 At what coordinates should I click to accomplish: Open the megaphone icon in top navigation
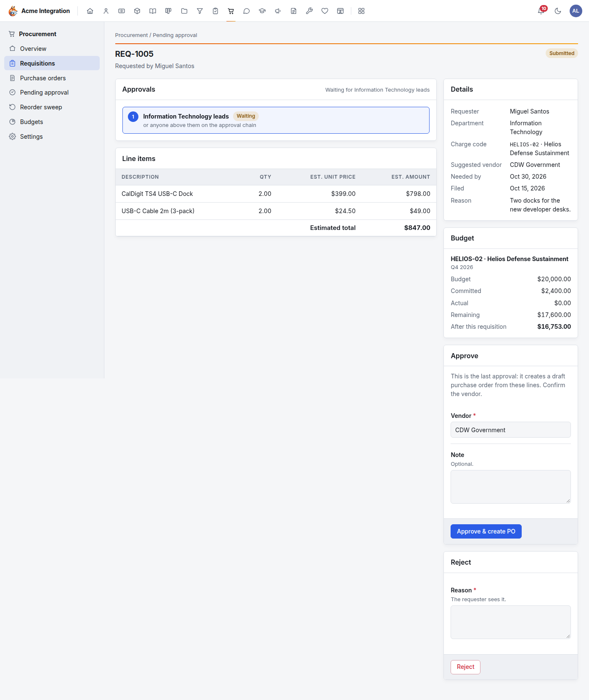pos(278,11)
